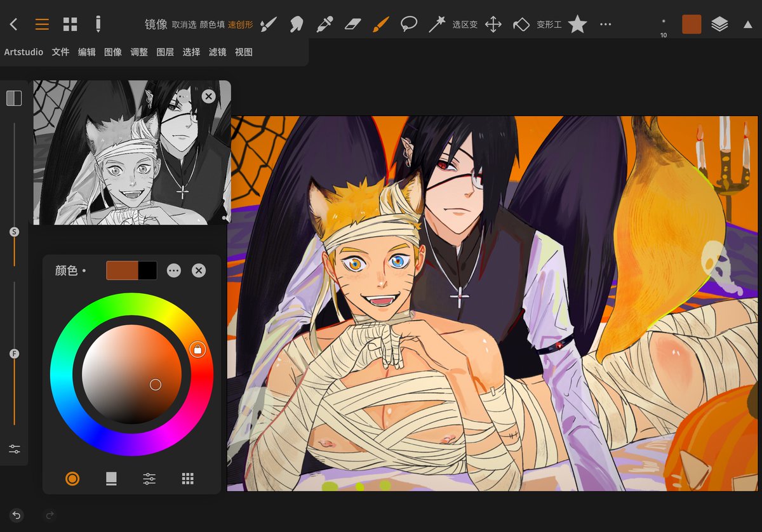The image size is (762, 532).
Task: Open the Artstudio menu
Action: [23, 52]
